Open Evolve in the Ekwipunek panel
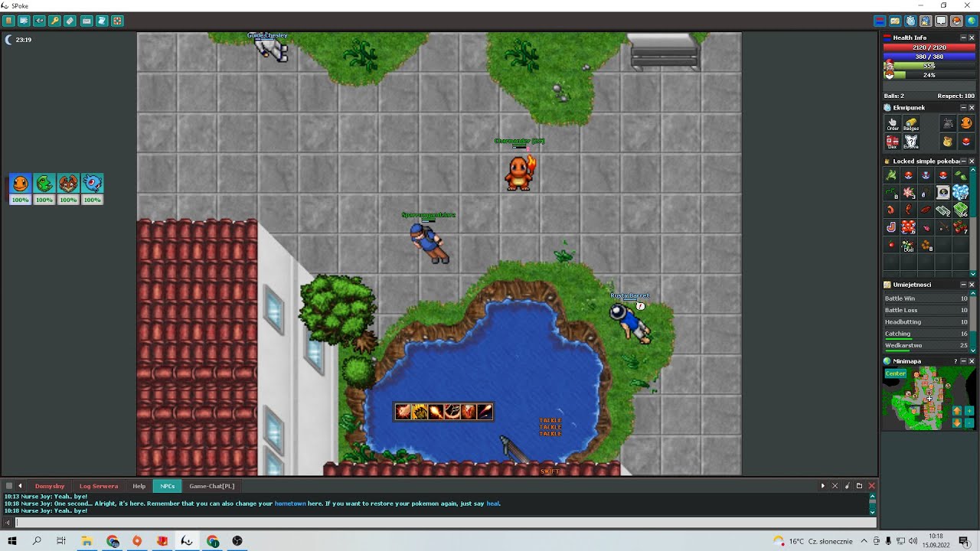Image resolution: width=980 pixels, height=551 pixels. point(911,142)
